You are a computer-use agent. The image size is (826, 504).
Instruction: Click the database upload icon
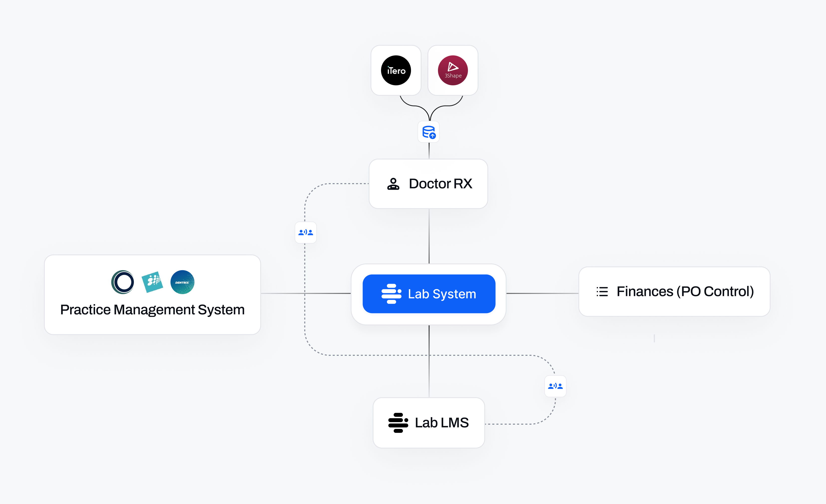click(x=429, y=132)
